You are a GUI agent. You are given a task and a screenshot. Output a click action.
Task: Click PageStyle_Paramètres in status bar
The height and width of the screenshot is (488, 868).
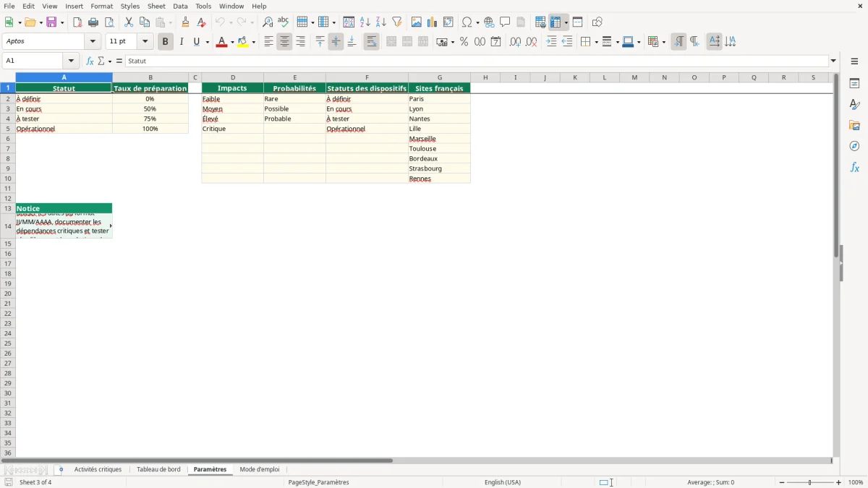(x=318, y=482)
